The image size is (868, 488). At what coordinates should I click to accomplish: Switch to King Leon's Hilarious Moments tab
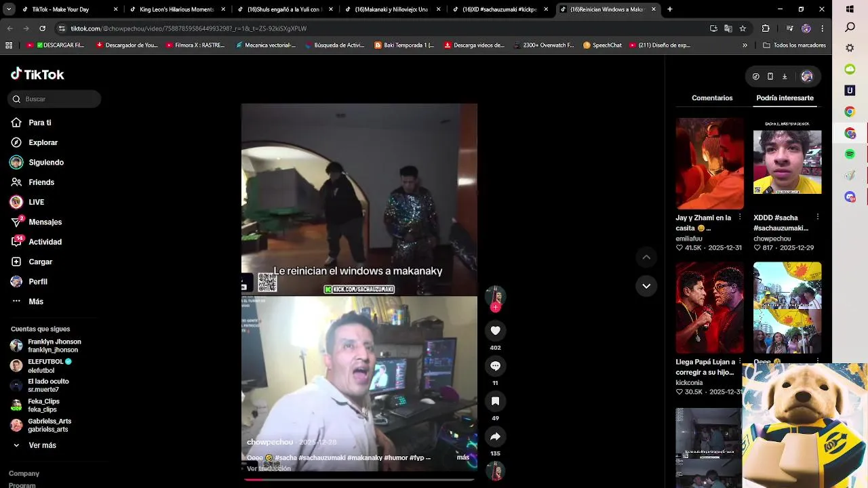(176, 9)
